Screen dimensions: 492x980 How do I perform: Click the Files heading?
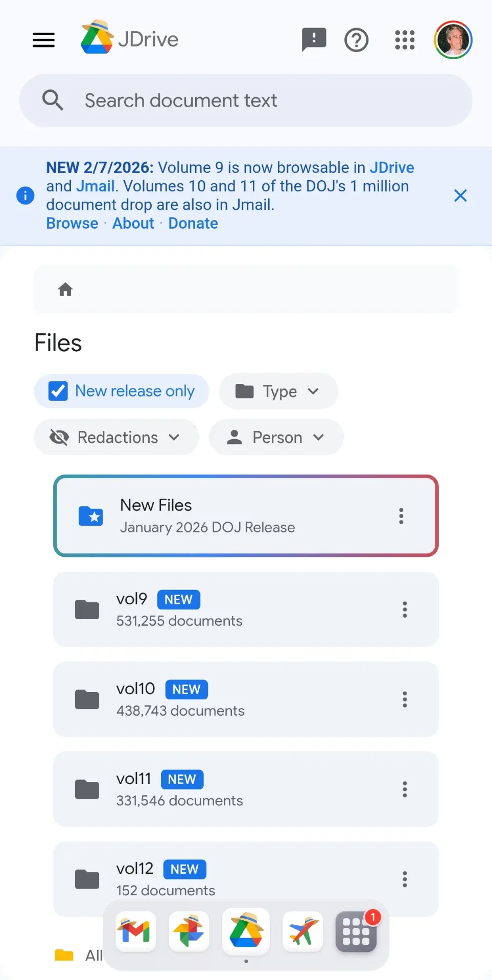click(58, 343)
